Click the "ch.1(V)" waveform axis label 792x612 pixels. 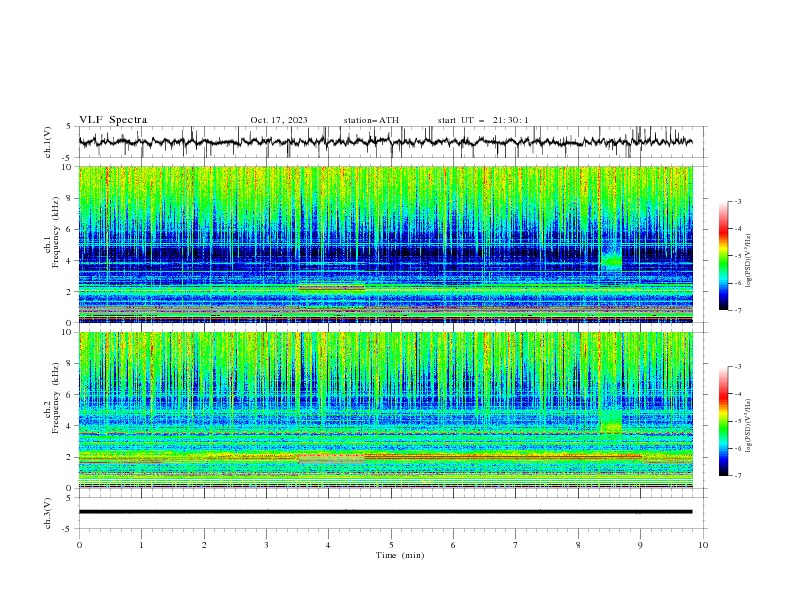click(x=48, y=142)
